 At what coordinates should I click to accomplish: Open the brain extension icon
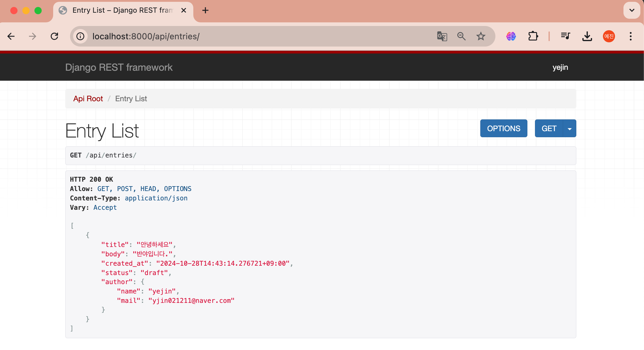point(511,37)
